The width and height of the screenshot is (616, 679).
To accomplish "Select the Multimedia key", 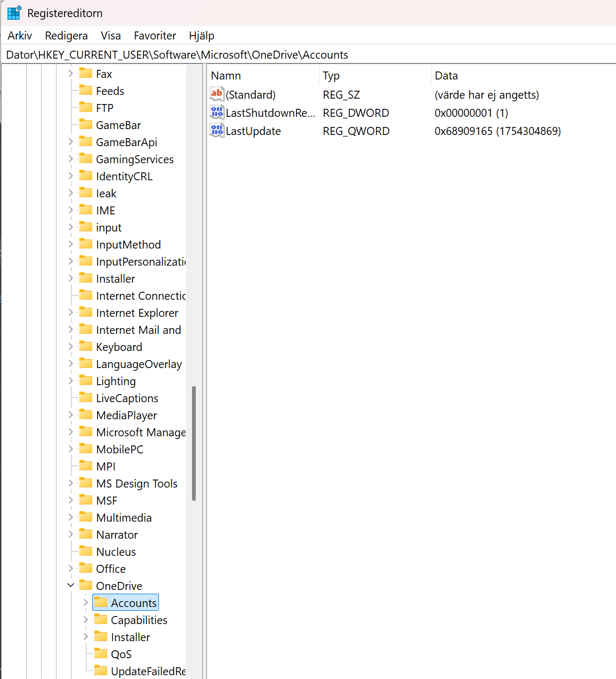I will pyautogui.click(x=124, y=517).
